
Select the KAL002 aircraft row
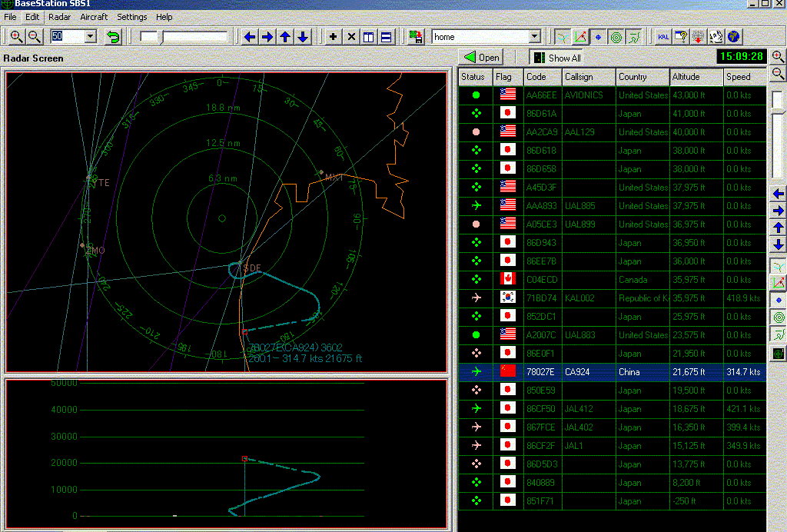coord(613,298)
